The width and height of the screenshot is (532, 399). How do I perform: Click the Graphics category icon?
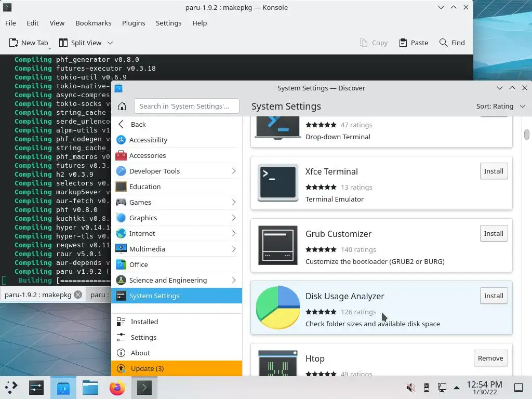click(121, 218)
